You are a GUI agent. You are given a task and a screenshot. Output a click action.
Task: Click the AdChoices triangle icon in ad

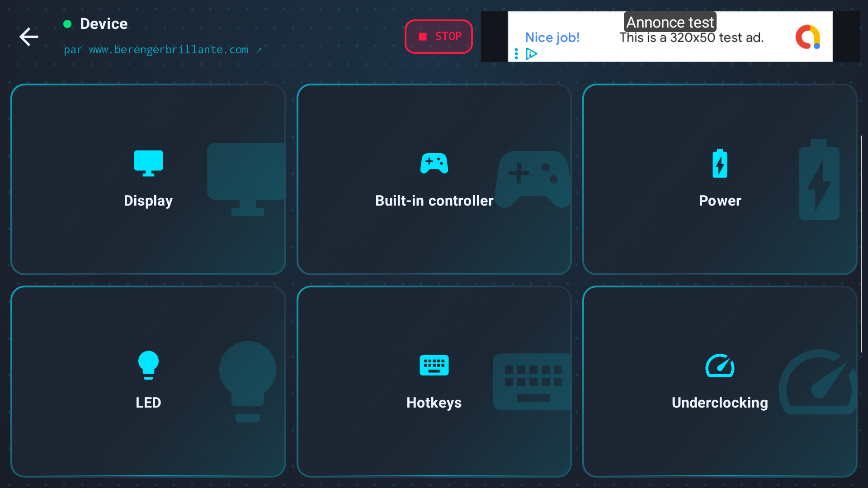click(x=532, y=54)
